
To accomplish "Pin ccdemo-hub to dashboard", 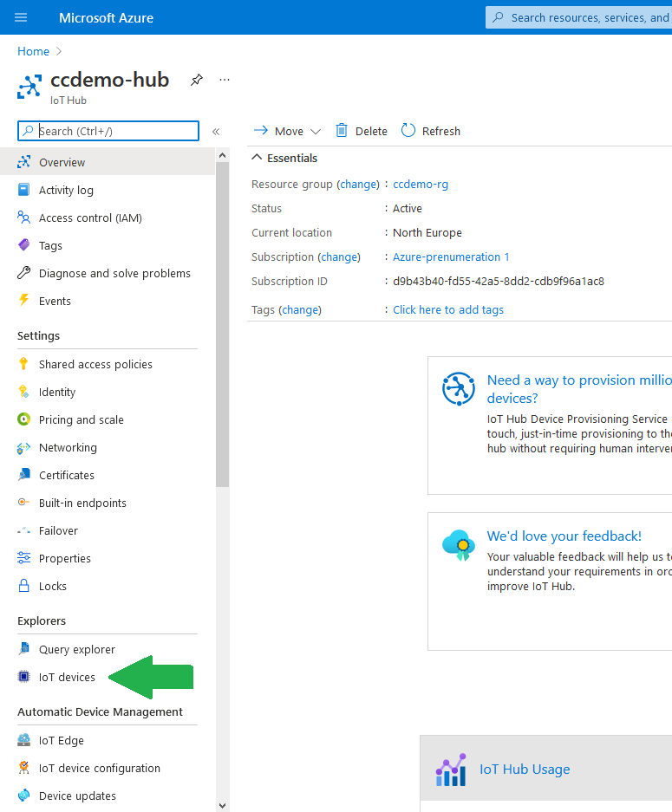I will pos(196,81).
